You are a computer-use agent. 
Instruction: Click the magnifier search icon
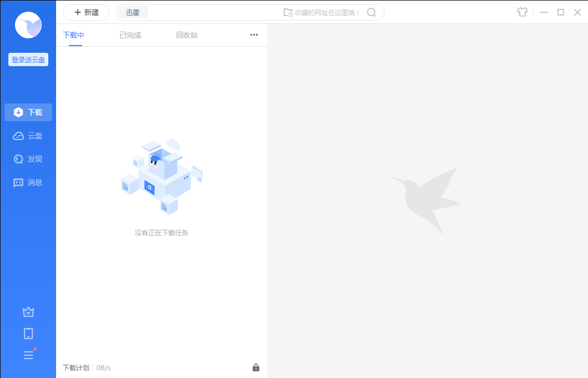(x=371, y=12)
